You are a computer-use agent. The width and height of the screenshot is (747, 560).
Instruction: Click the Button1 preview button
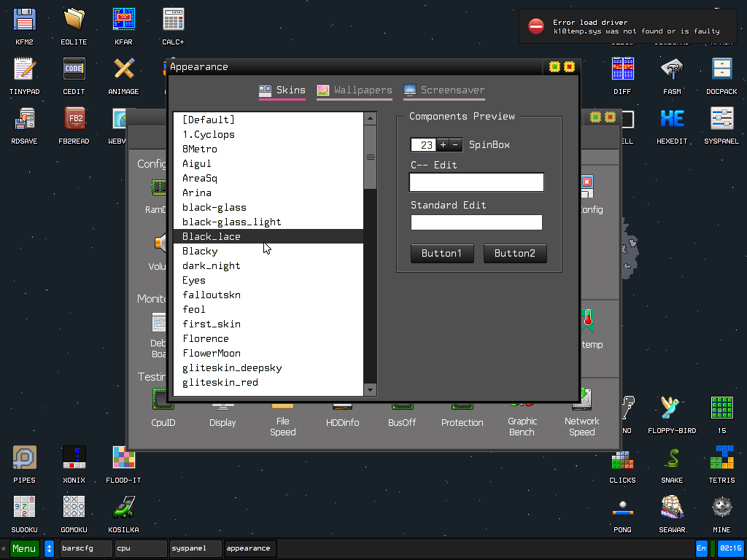pos(442,253)
